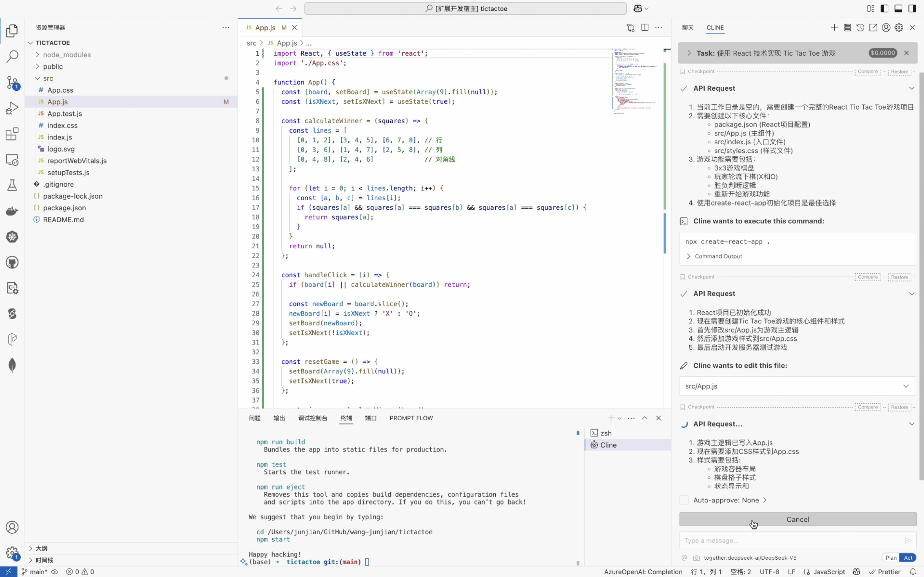
Task: Expand the node_modules folder
Action: pyautogui.click(x=66, y=55)
